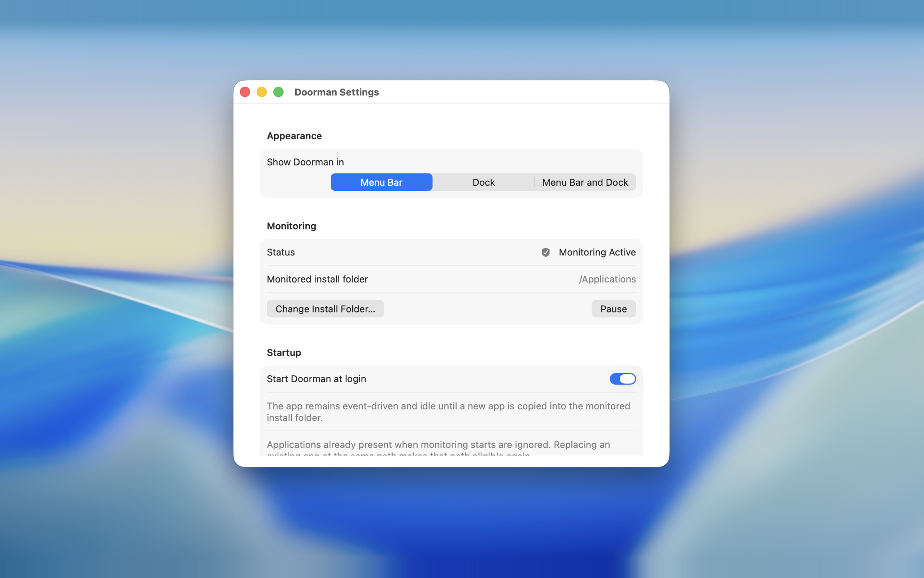Click the Monitoring section heading
This screenshot has height=578, width=924.
291,226
